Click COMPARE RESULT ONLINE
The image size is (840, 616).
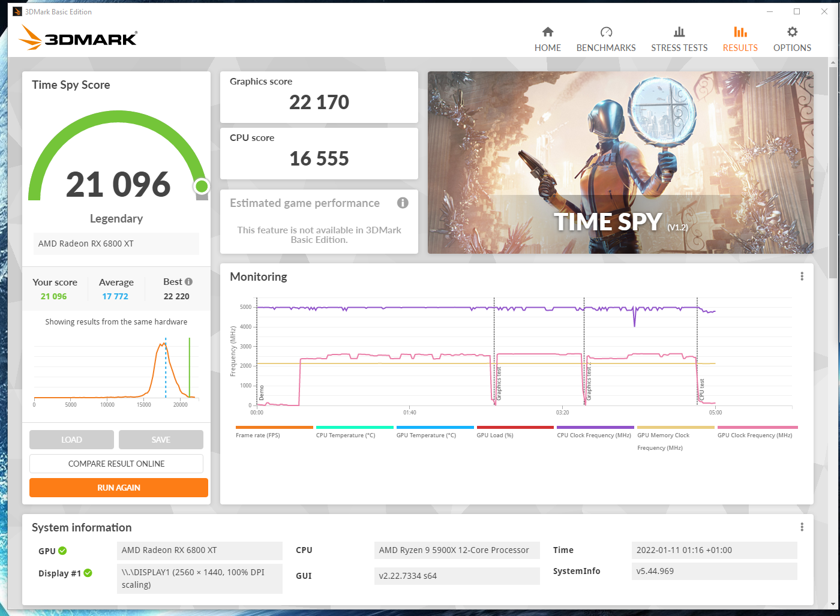(x=116, y=464)
